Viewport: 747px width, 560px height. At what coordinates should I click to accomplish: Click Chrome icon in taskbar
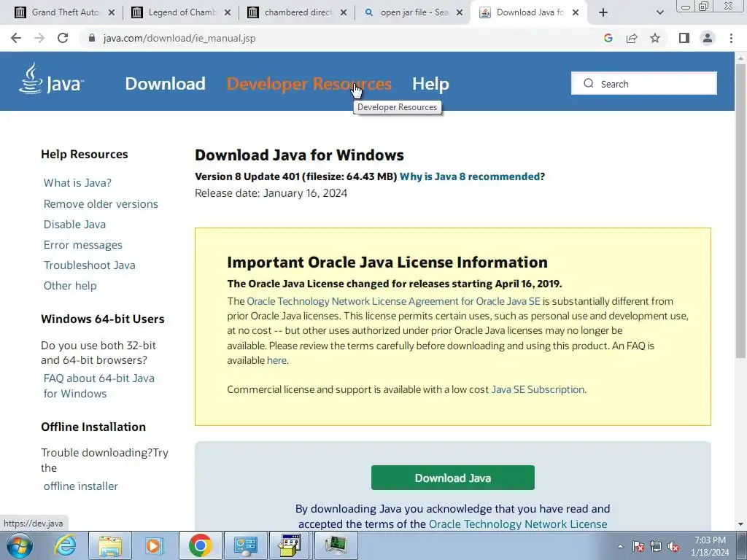pyautogui.click(x=200, y=545)
